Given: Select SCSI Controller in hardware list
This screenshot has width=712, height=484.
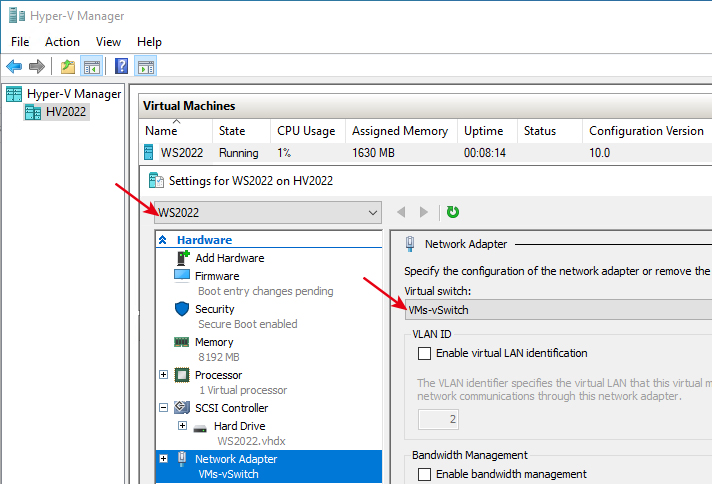Looking at the screenshot, I should tap(232, 408).
